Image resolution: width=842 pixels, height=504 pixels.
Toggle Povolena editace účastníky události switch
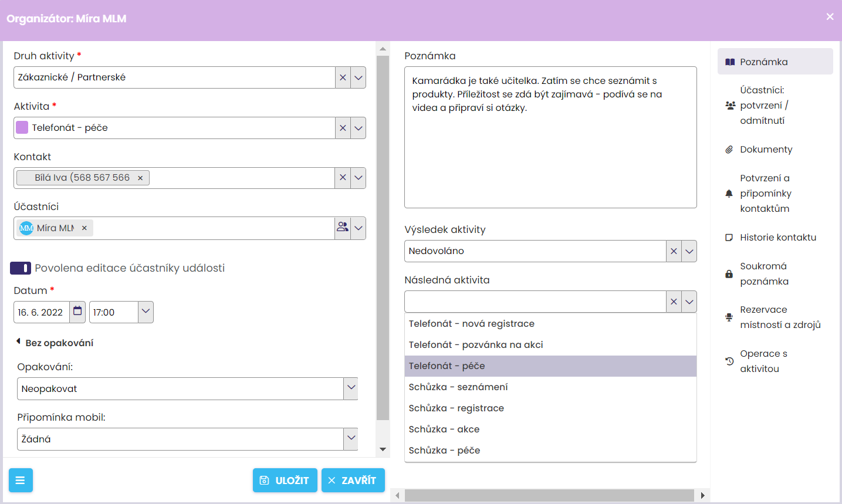21,268
